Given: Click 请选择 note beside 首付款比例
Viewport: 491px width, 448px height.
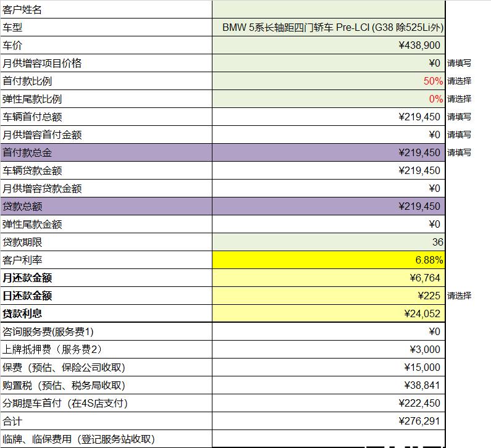Looking at the screenshot, I should click(x=459, y=81).
